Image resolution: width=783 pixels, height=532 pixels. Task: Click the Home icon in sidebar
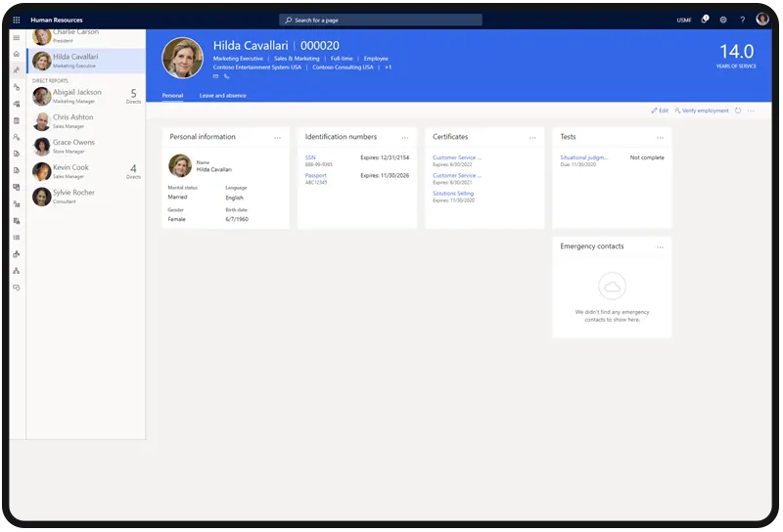tap(16, 53)
